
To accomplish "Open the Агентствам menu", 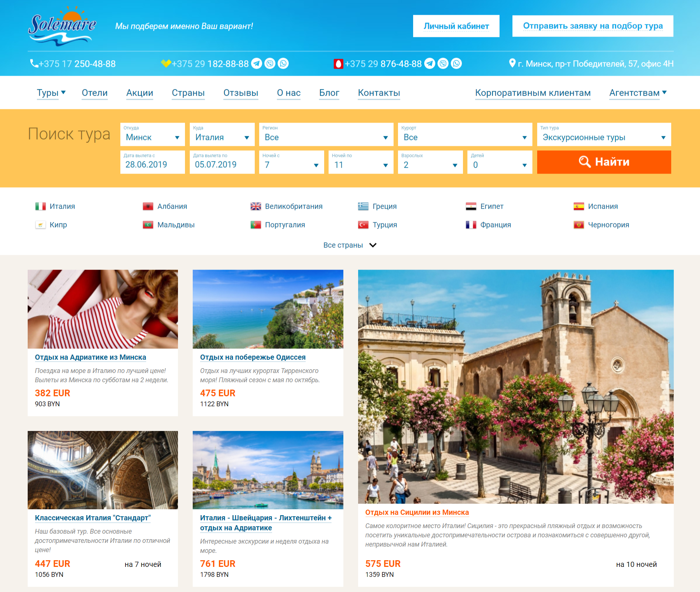I will tap(638, 93).
